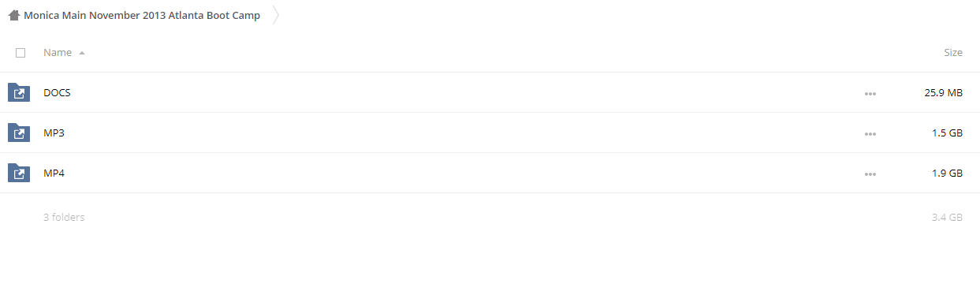This screenshot has width=980, height=295.
Task: Toggle the Name sort arrow
Action: (82, 53)
